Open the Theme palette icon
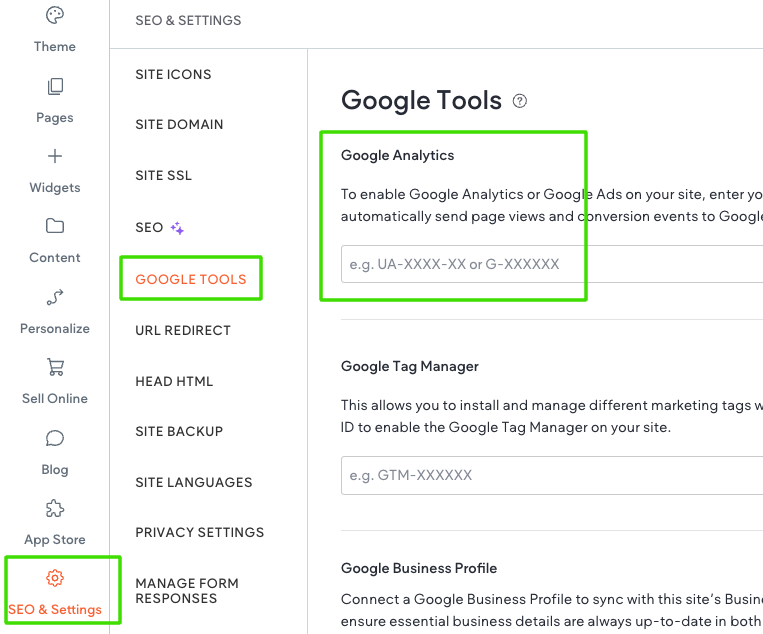Screen dimensions: 763x634 coord(54,15)
